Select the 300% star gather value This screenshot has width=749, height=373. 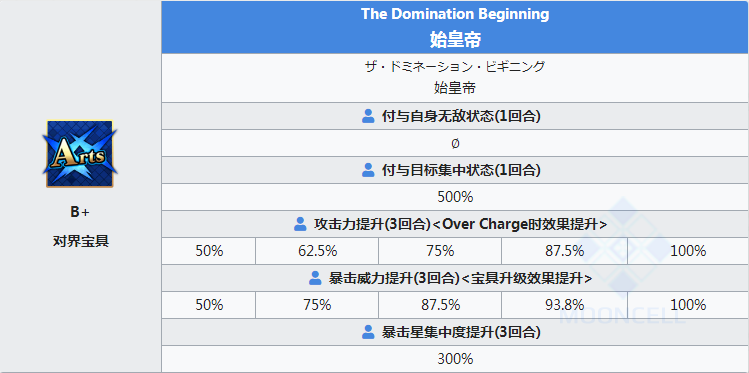pyautogui.click(x=455, y=359)
